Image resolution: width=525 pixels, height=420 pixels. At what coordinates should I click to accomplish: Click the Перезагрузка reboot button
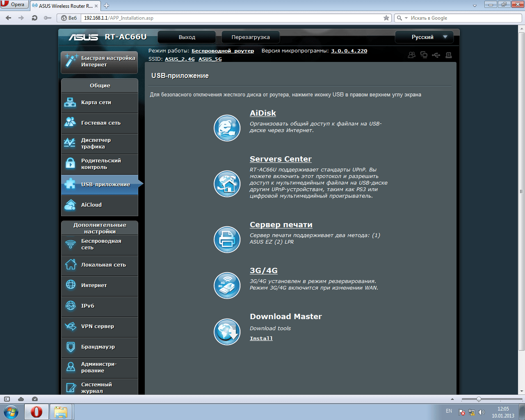(x=251, y=37)
